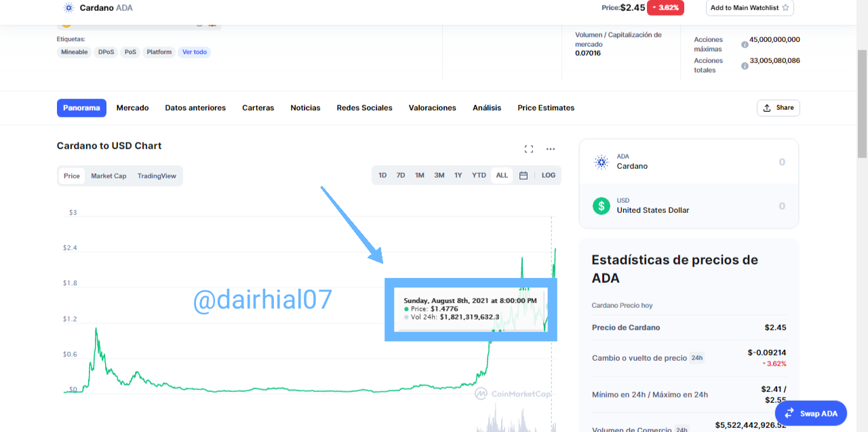
Task: Open the Panorama tab
Action: click(x=81, y=108)
